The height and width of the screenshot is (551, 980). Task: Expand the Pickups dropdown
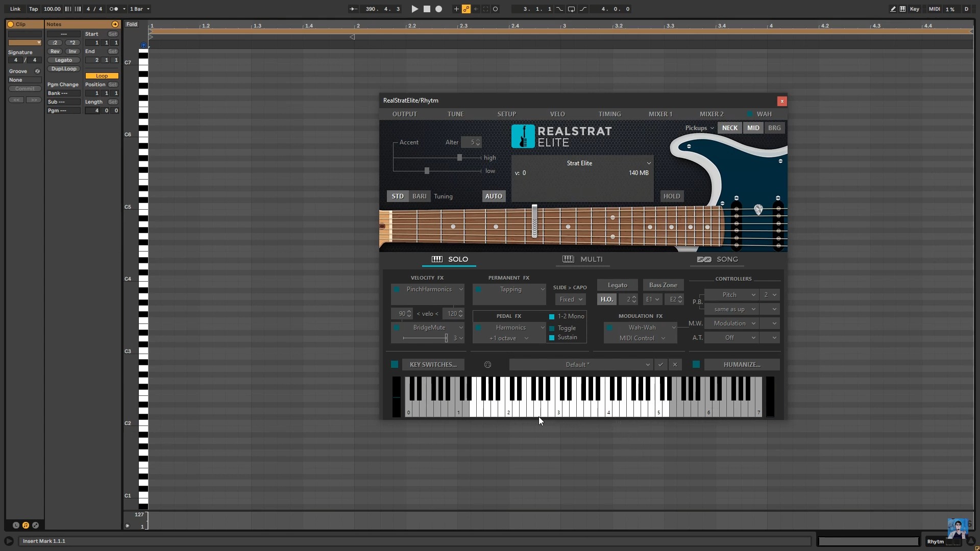tap(699, 128)
